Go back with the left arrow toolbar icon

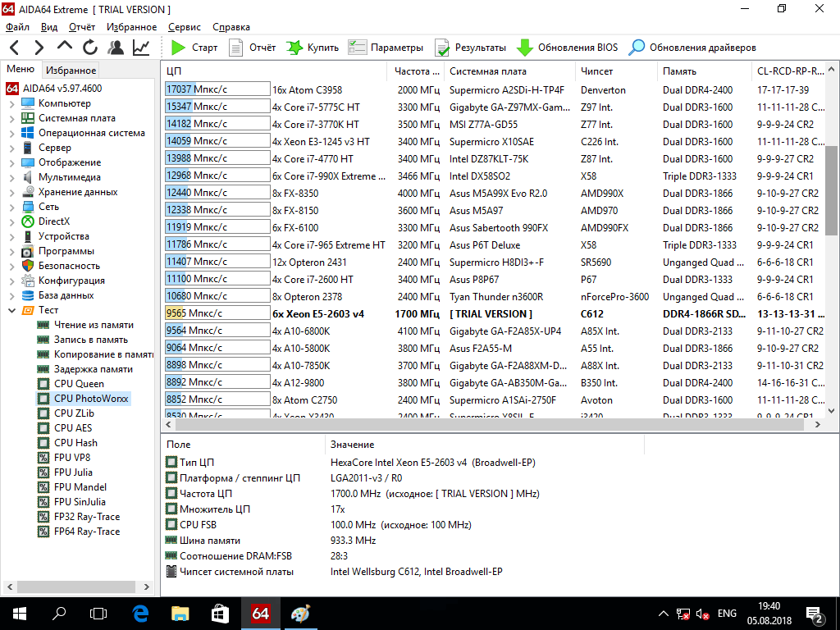(x=15, y=48)
